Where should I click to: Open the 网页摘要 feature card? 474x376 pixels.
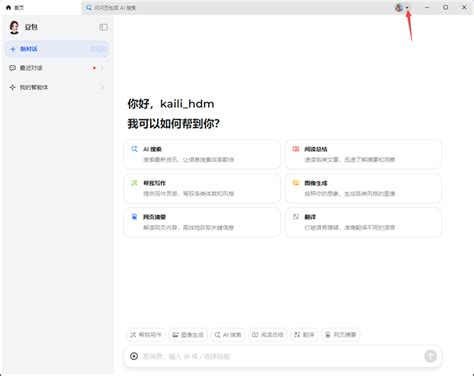click(202, 222)
